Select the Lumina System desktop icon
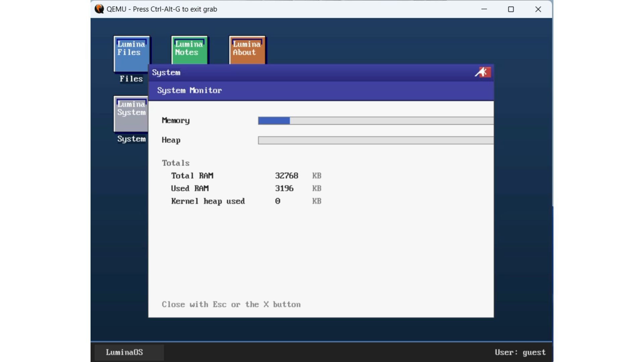 tap(131, 114)
